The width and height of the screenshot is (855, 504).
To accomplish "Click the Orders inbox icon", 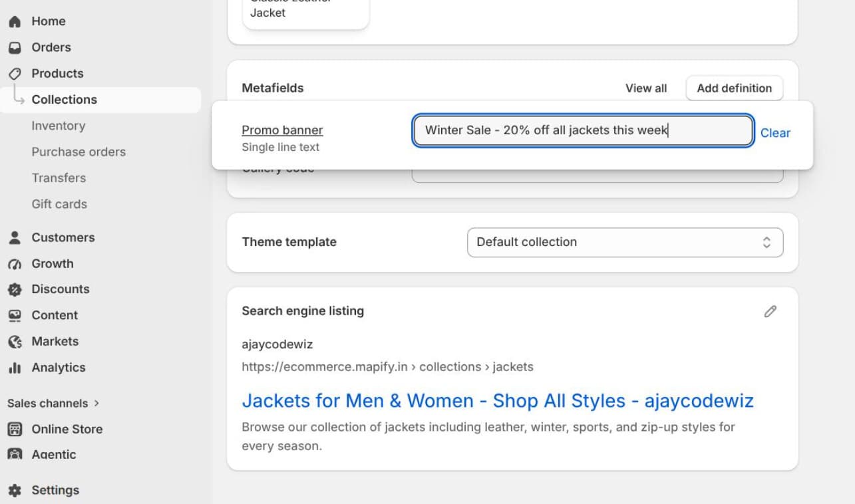I will 15,48.
